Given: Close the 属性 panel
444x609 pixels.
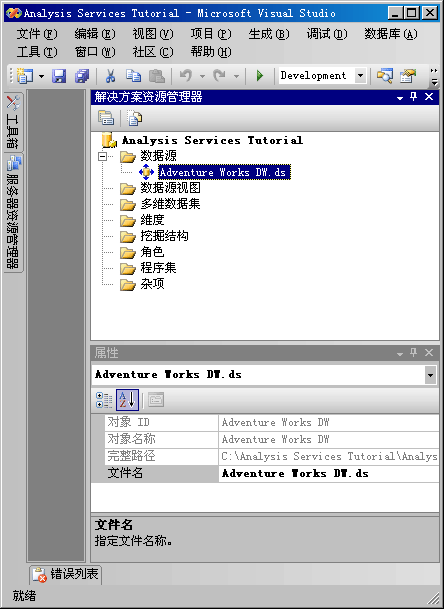Looking at the screenshot, I should pos(428,353).
